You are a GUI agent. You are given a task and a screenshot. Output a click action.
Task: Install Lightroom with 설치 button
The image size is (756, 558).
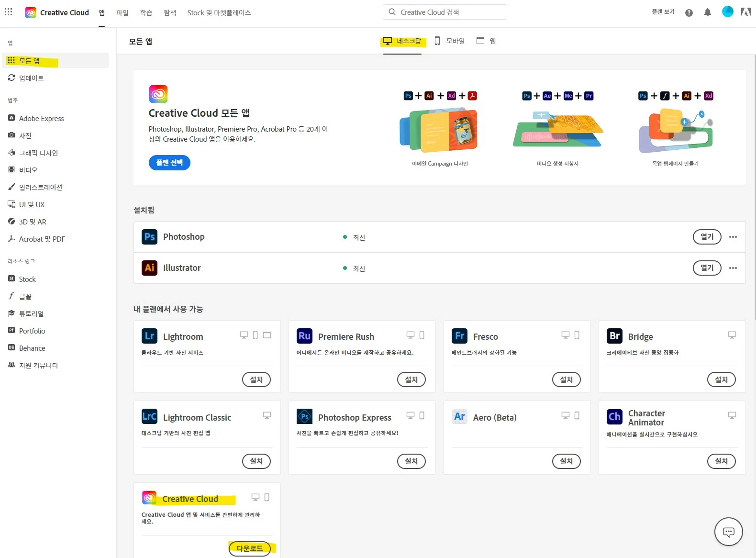[x=256, y=379]
